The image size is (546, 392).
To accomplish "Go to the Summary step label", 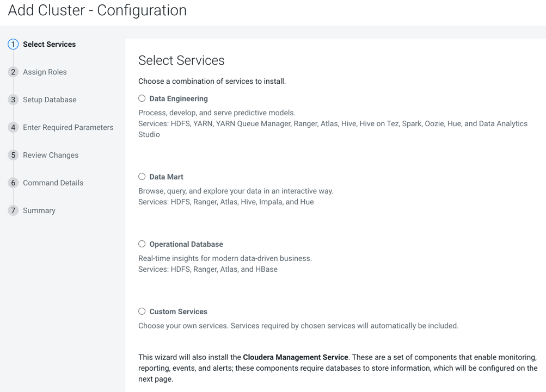I will coord(39,211).
